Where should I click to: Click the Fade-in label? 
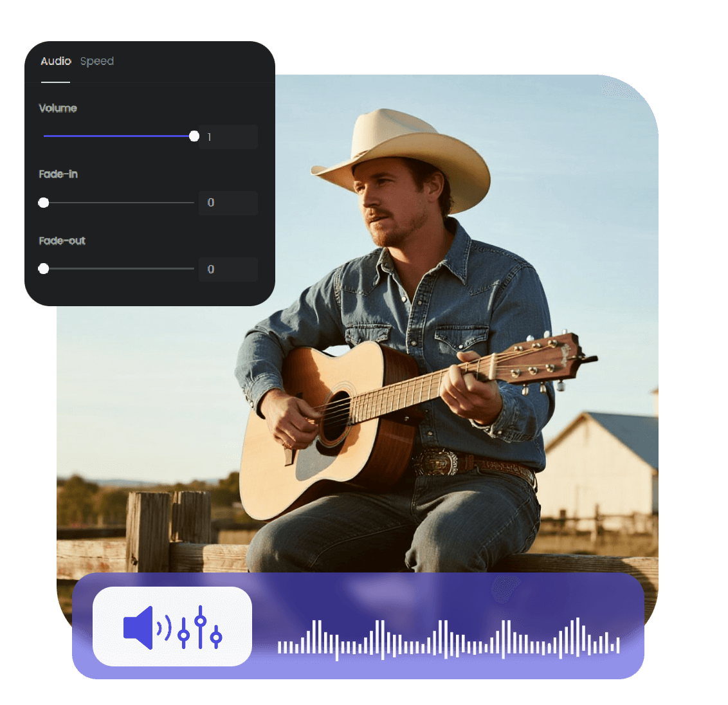click(x=59, y=174)
